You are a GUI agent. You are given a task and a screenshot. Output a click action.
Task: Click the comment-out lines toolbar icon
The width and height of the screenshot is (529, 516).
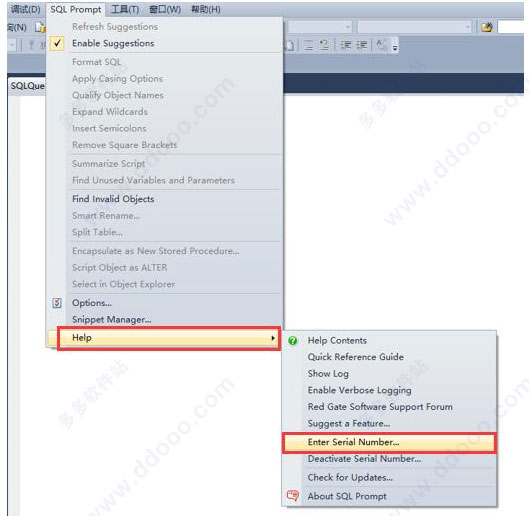click(x=308, y=45)
